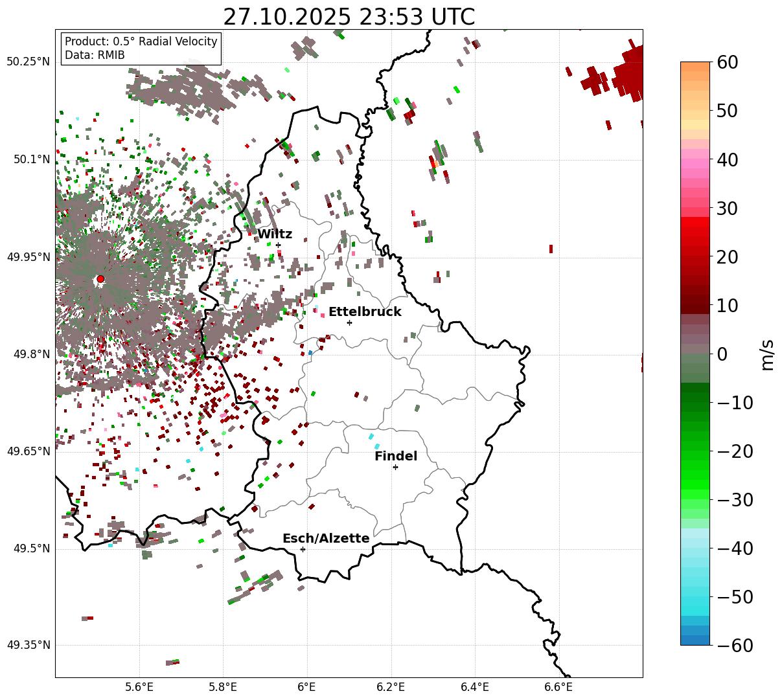
Task: Click the m/s colorbar unit label
Action: pos(767,354)
